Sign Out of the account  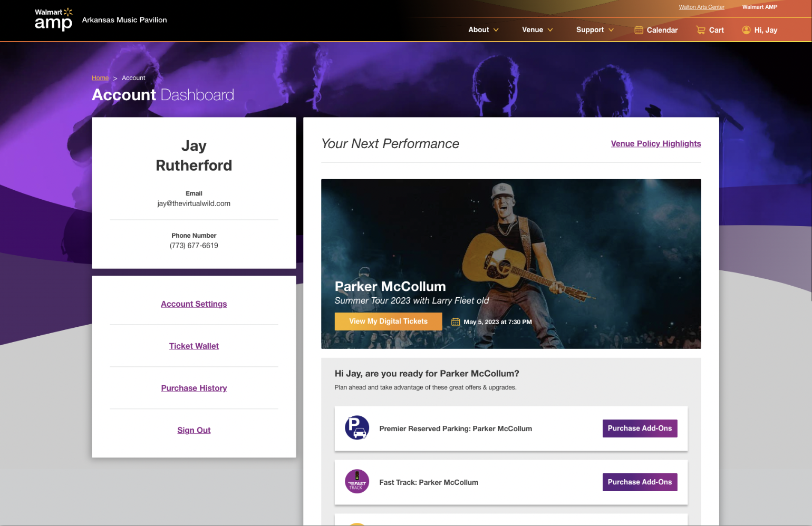tap(194, 431)
